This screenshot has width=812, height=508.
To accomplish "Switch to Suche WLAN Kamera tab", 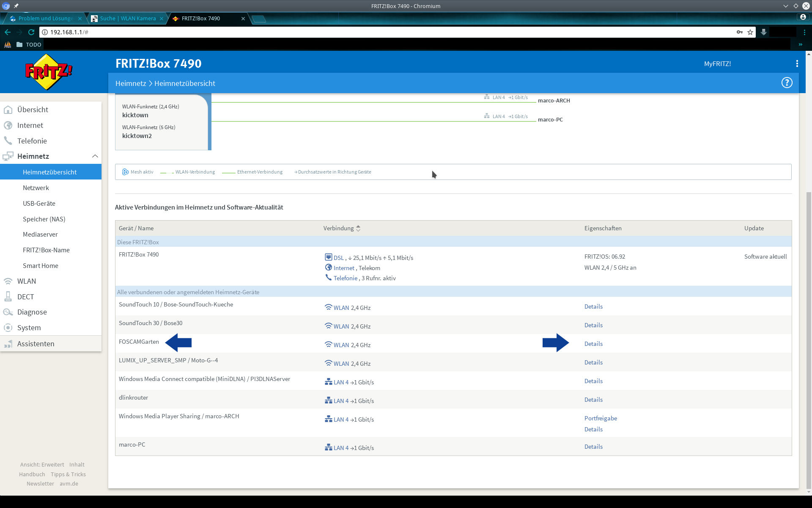I will [x=128, y=18].
